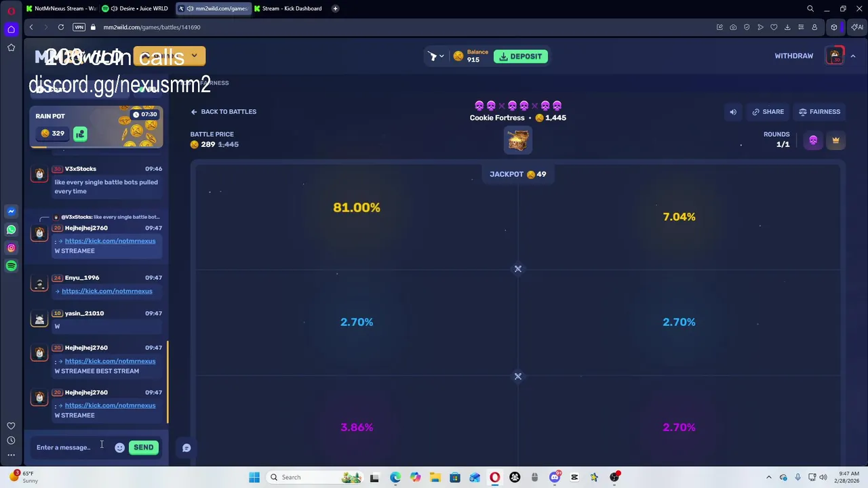
Task: Take a snapshot with camera icon
Action: (733, 27)
